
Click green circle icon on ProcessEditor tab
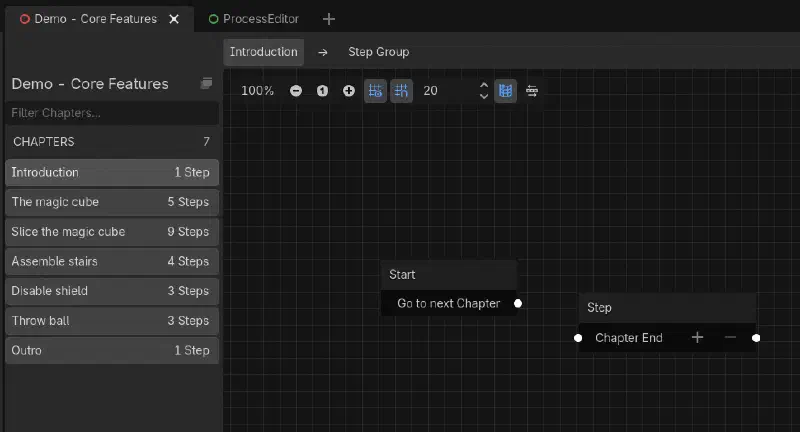(213, 19)
